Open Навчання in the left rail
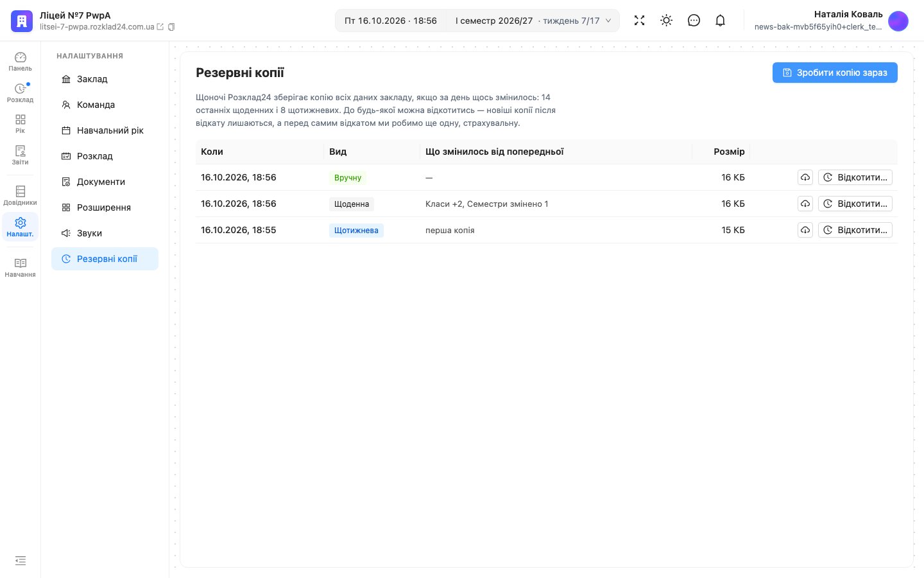Screen dimensions: 924x578 pyautogui.click(x=21, y=268)
